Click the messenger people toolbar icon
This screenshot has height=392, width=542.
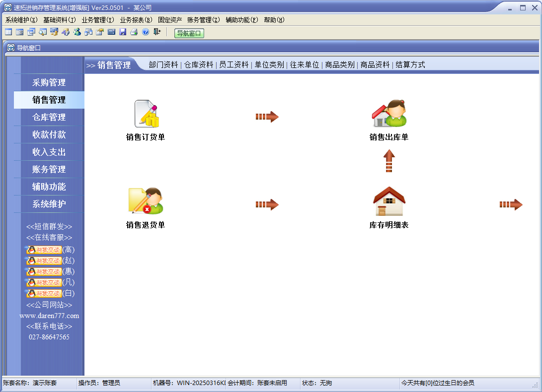[x=77, y=32]
